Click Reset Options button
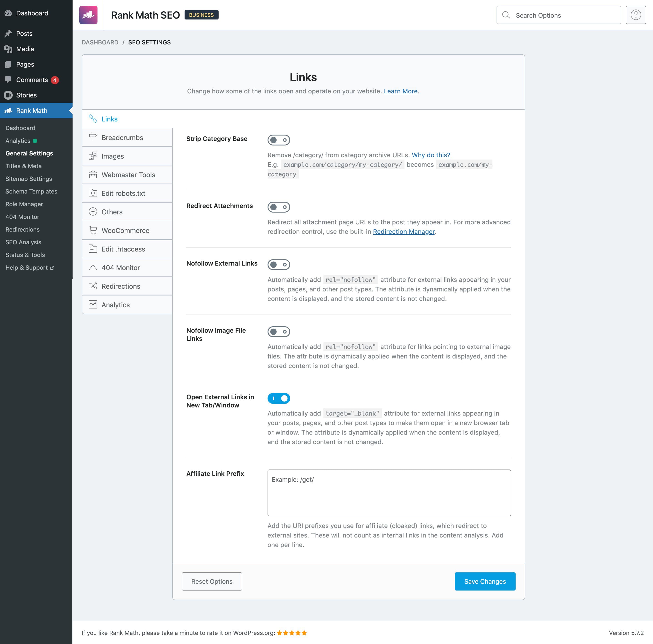This screenshot has height=644, width=653. coord(212,581)
